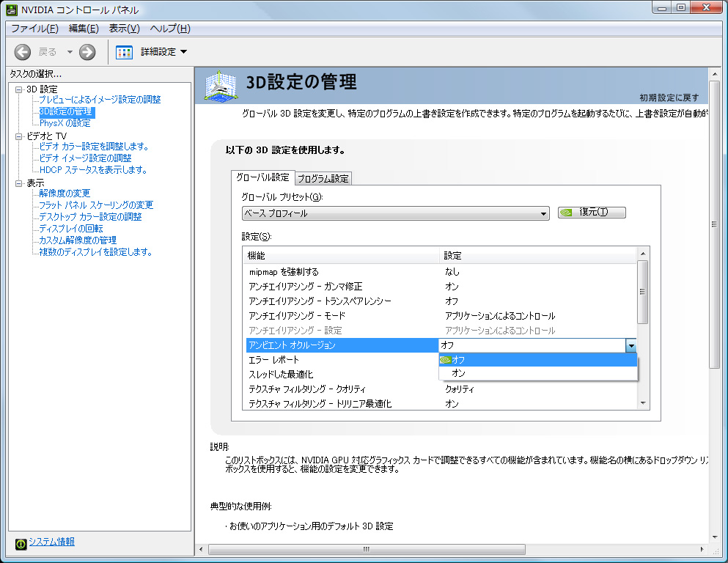
Task: Click the システム情報 icon at the bottom left
Action: 21,543
